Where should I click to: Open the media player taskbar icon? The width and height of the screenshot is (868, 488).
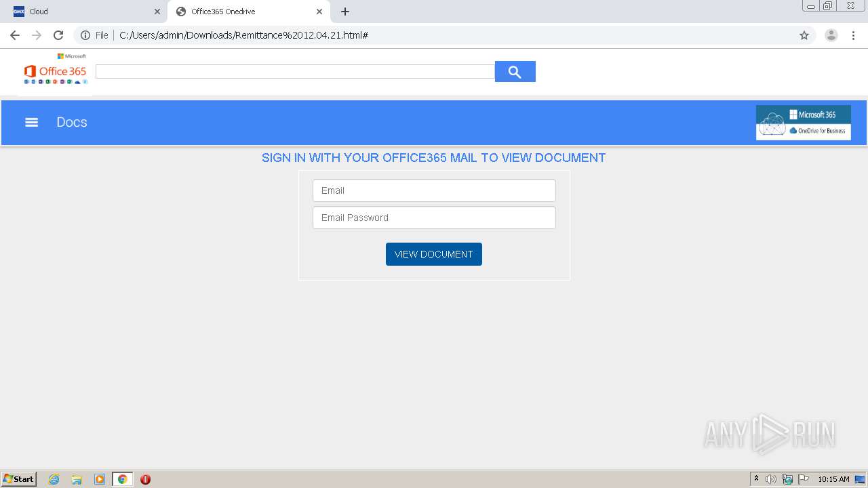coord(100,479)
